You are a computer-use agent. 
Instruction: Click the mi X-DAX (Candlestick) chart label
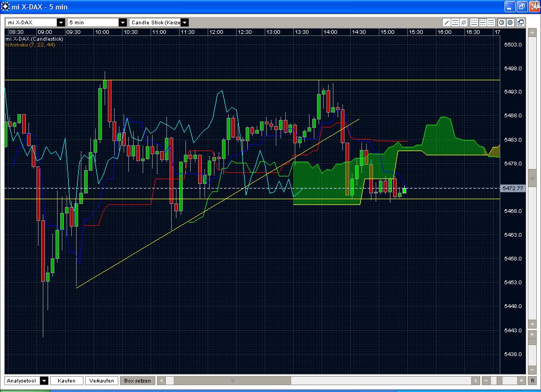34,39
